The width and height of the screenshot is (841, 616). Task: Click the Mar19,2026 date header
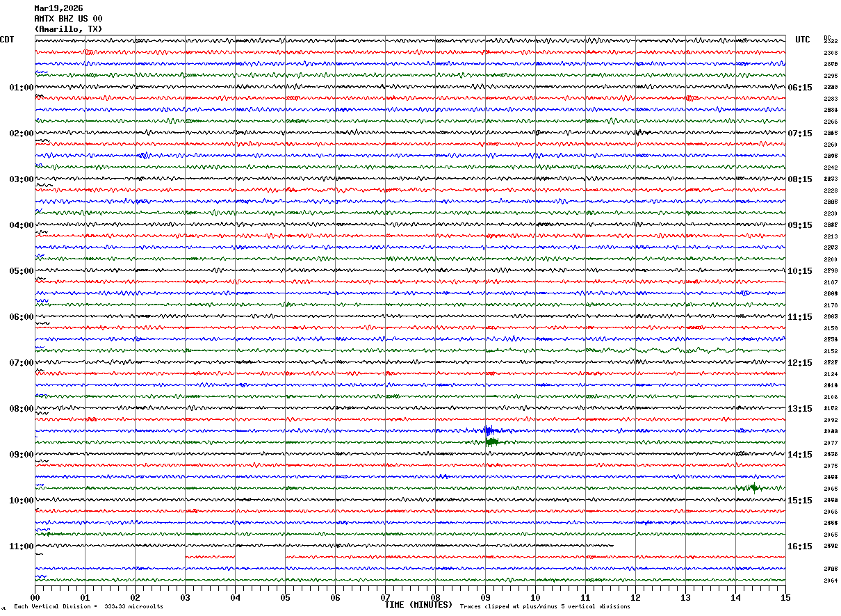(x=58, y=8)
